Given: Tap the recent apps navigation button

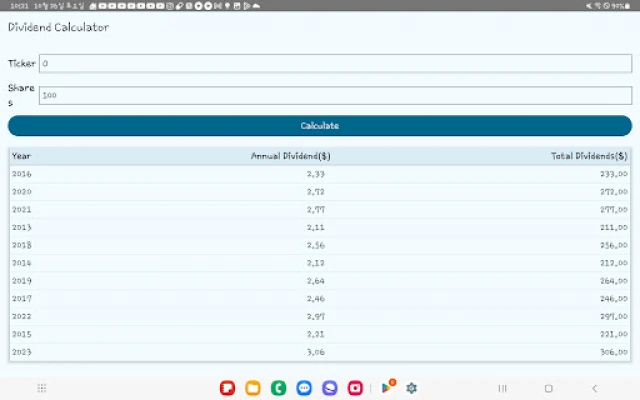Looking at the screenshot, I should (502, 388).
